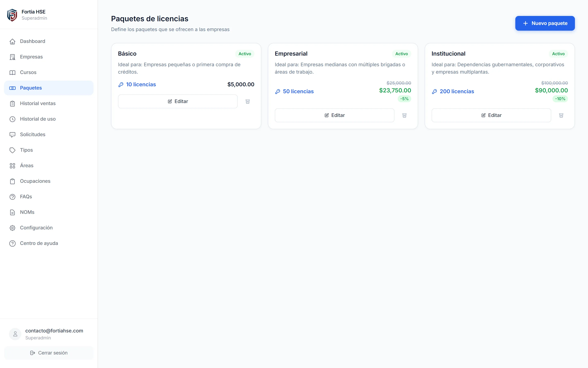Open Centro de ayuda
This screenshot has width=588, height=368.
(x=49, y=243)
